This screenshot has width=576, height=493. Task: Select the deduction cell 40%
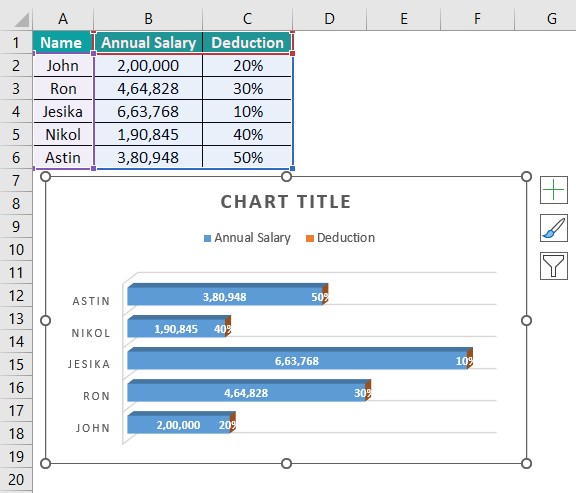click(248, 134)
